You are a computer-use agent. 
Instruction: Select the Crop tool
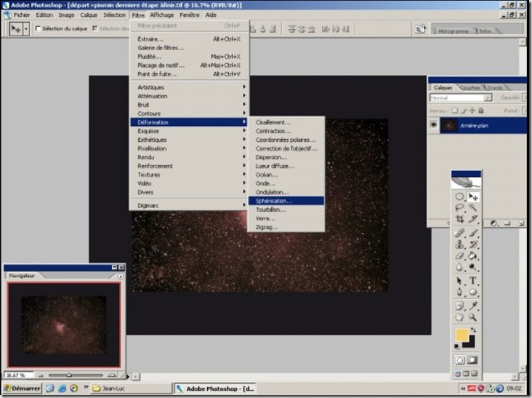pyautogui.click(x=460, y=219)
